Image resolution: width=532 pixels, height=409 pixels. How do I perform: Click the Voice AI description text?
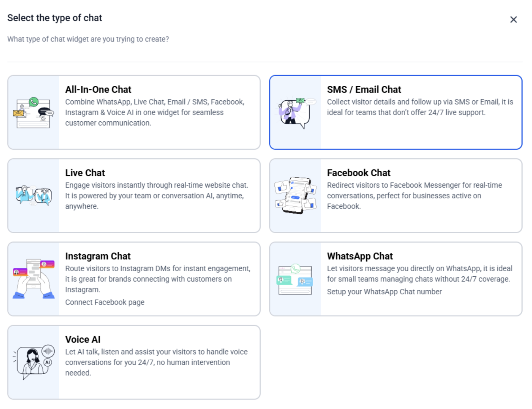[156, 362]
